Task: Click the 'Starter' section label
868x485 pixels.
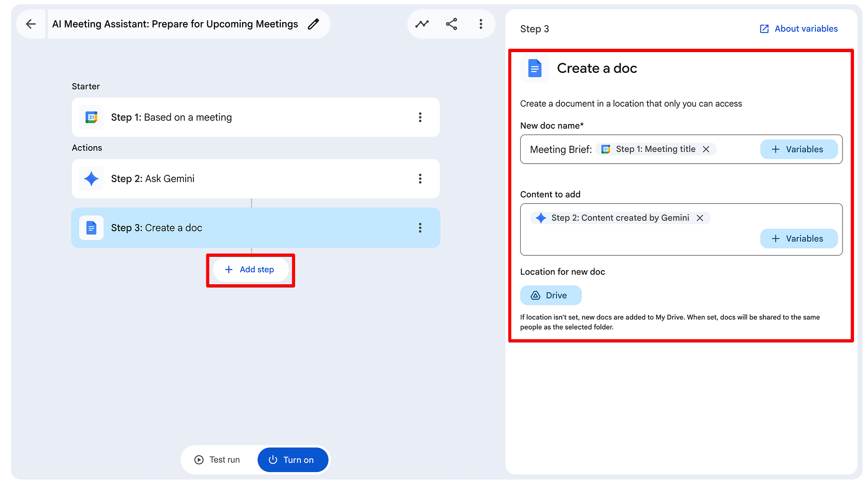Action: (86, 86)
